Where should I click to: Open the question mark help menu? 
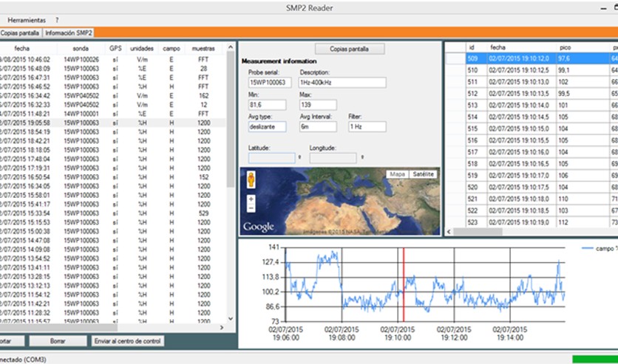(x=57, y=19)
